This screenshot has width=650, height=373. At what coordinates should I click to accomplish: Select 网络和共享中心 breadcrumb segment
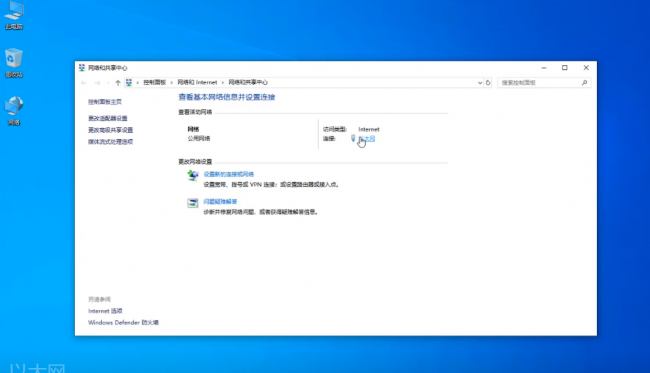click(248, 82)
